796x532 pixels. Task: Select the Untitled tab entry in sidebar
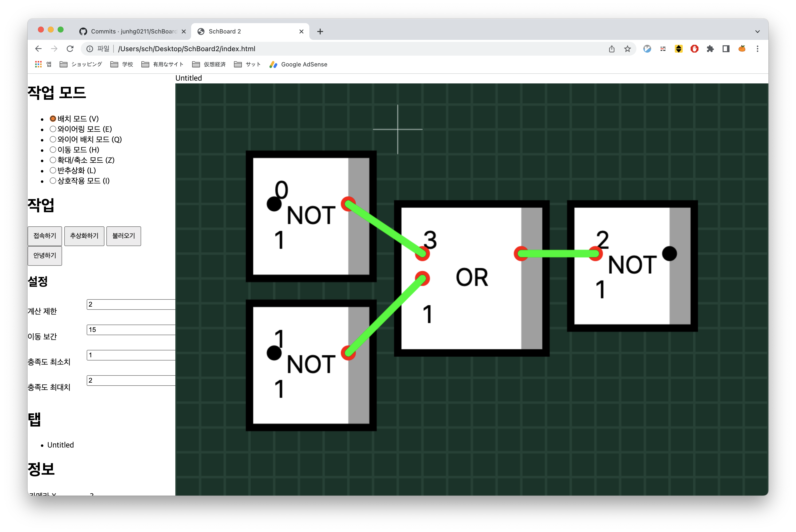click(x=60, y=445)
